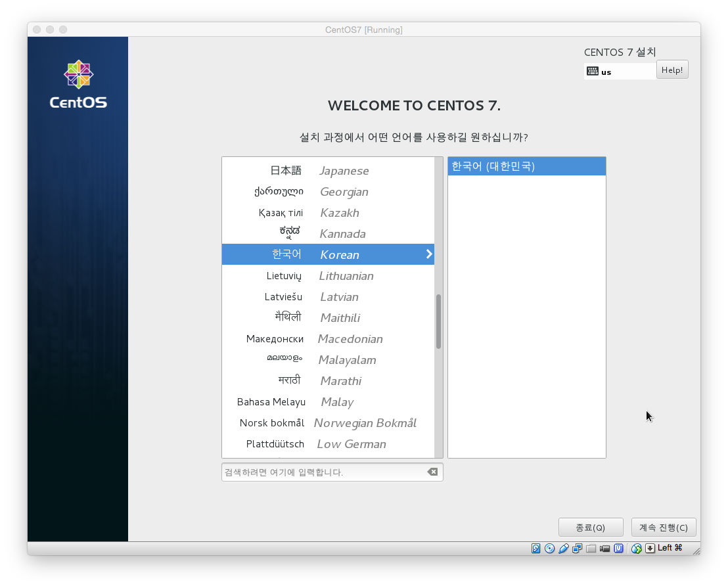728x588 pixels.
Task: Click the optical disc icon in VirtualBox status bar
Action: pyautogui.click(x=550, y=548)
